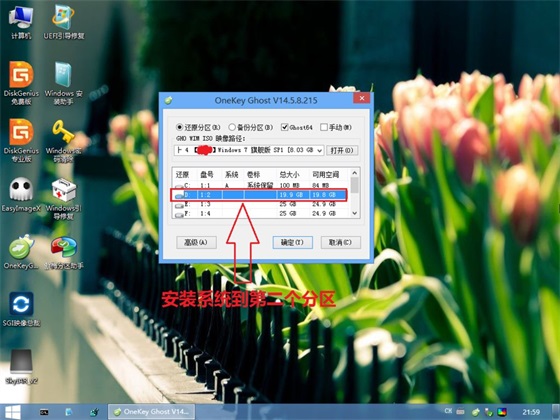Open the 分区助手 partition assistant icon
Viewport: 560px width, 420px height.
pyautogui.click(x=64, y=252)
